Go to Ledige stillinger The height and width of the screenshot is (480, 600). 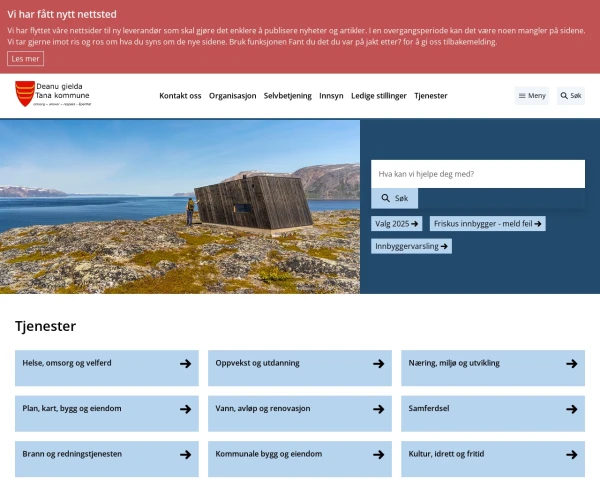(379, 96)
